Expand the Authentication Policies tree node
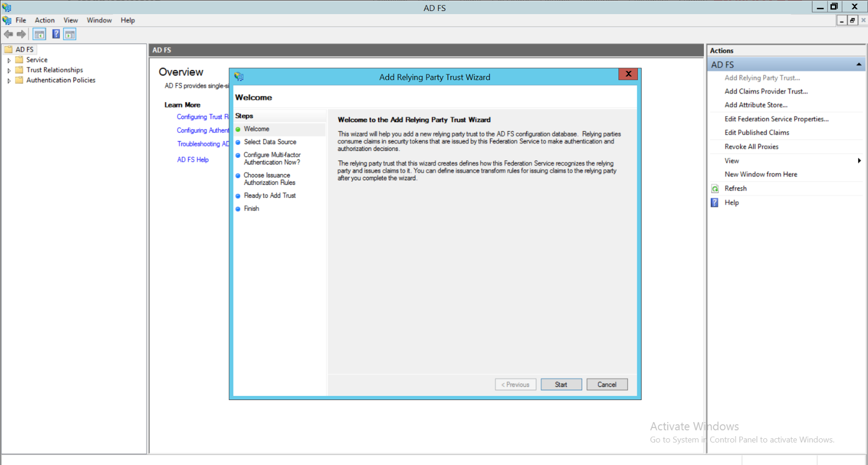 (9, 81)
